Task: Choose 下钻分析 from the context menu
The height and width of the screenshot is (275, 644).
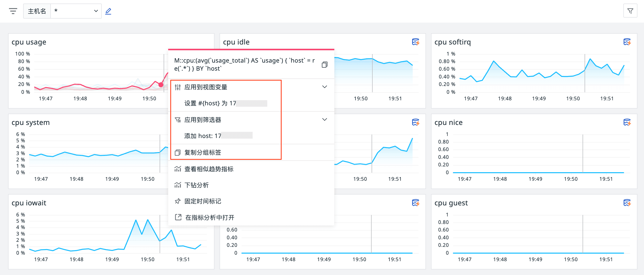Action: point(196,185)
